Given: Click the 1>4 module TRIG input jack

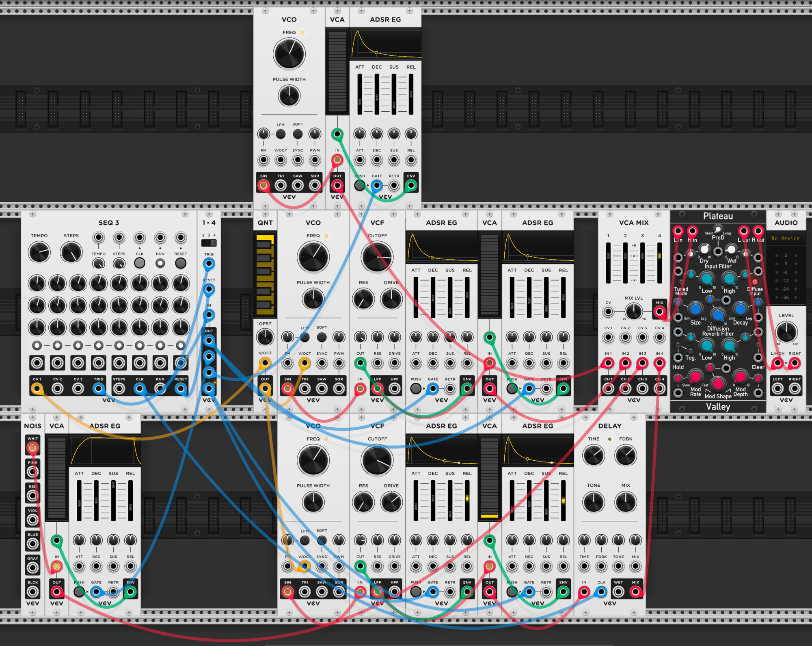Looking at the screenshot, I should click(x=209, y=264).
